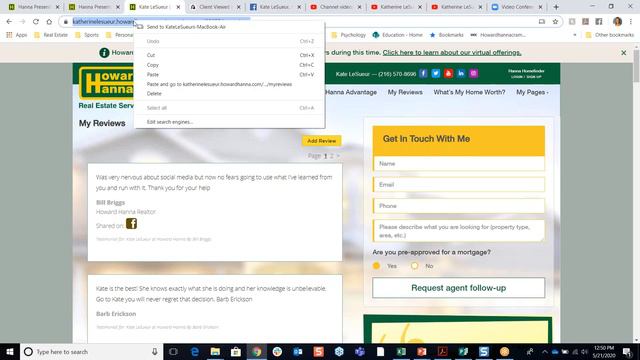Open PowerPoint from the taskbar
The height and width of the screenshot is (360, 640).
pyautogui.click(x=422, y=351)
